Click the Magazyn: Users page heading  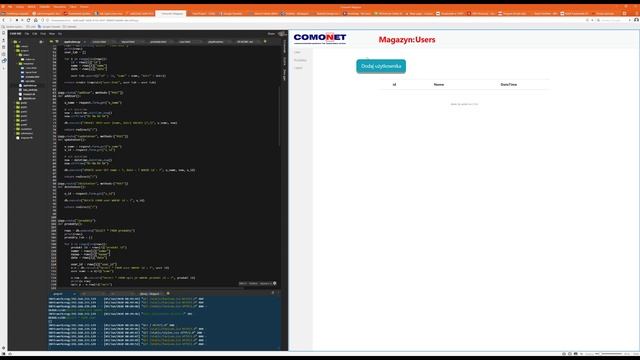point(407,40)
